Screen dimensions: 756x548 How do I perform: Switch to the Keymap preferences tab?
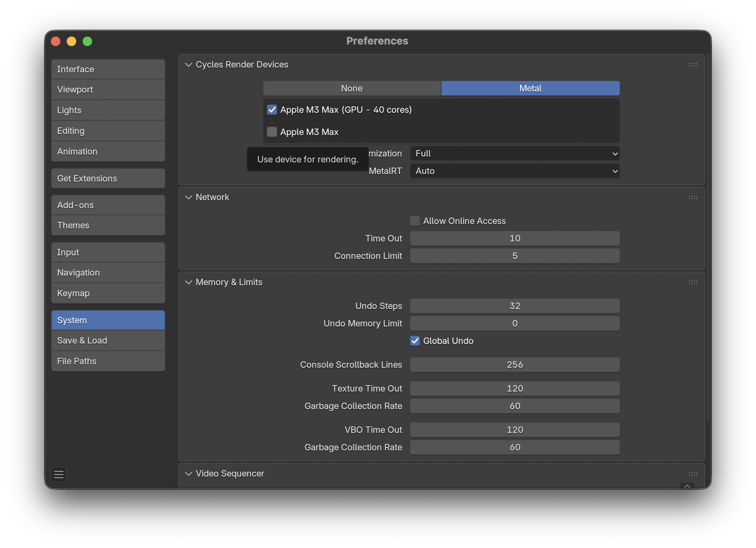(108, 293)
